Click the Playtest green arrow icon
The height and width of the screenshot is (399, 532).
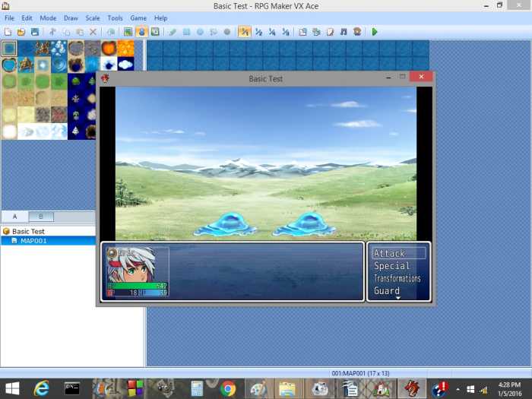tap(375, 32)
